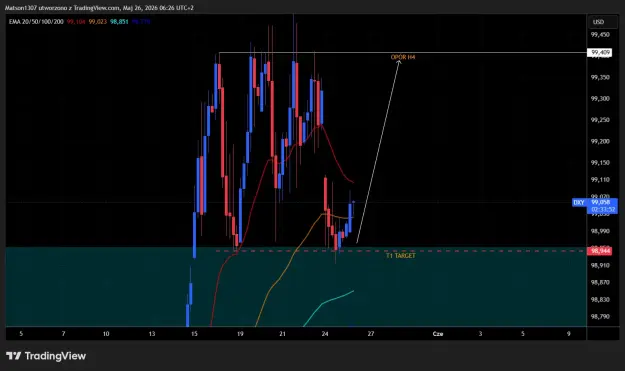This screenshot has width=625, height=371.
Task: Click the 98,910 price axis label
Action: [x=600, y=265]
